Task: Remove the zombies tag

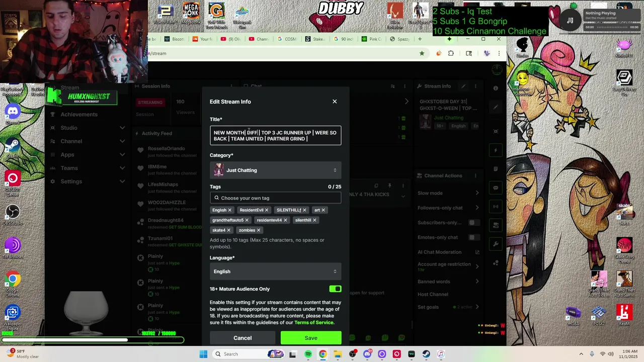Action: [x=259, y=230]
